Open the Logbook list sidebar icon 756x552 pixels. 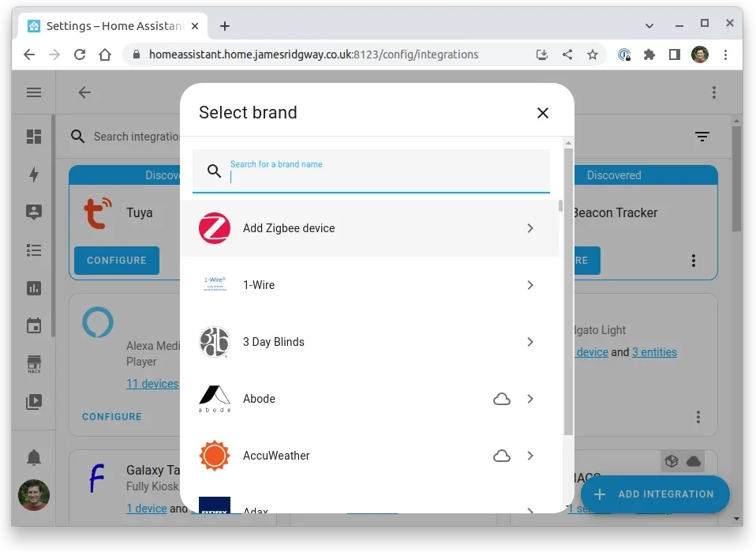tap(34, 250)
